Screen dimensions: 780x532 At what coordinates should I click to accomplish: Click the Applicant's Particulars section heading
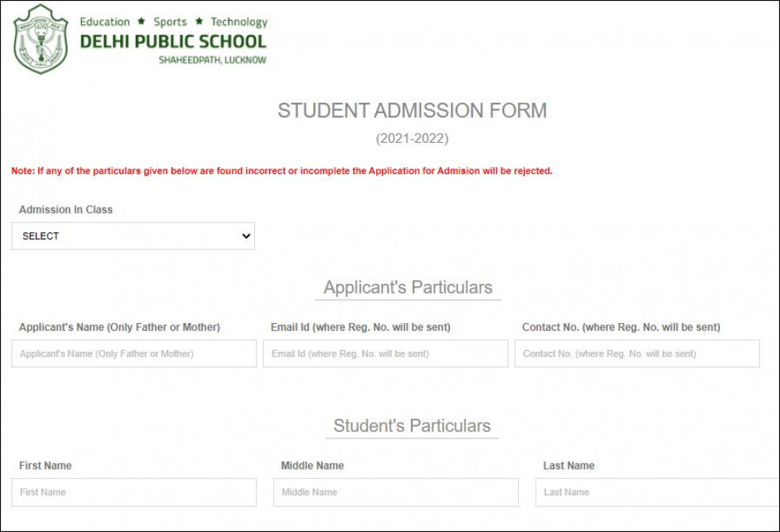click(x=408, y=287)
